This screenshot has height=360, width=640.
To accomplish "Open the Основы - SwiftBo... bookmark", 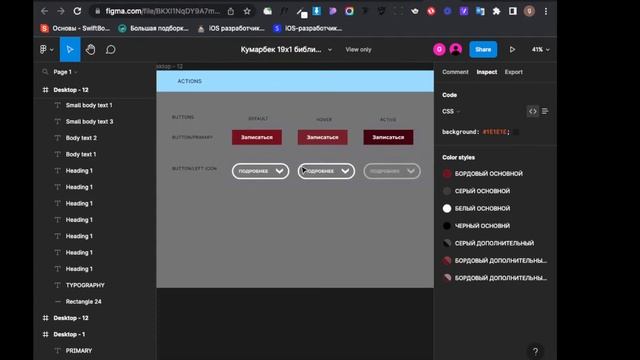I will [x=75, y=28].
